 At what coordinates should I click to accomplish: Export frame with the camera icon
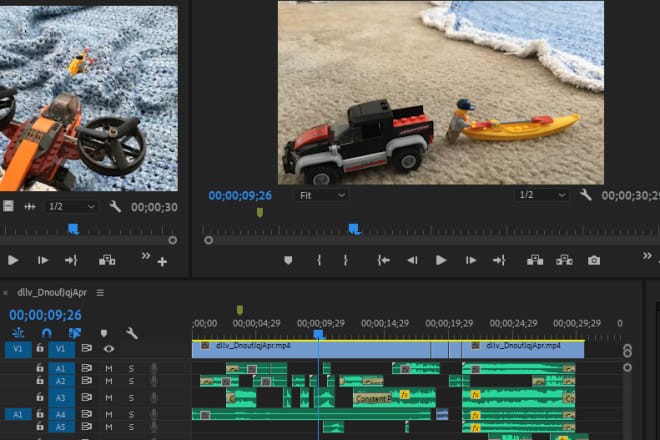(x=594, y=261)
